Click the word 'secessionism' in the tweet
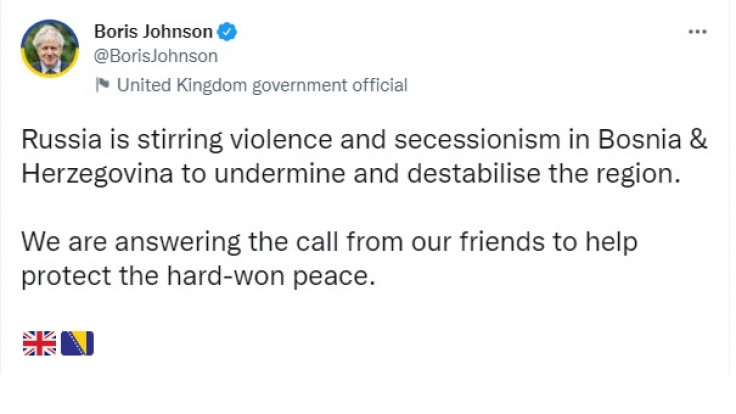The width and height of the screenshot is (736, 414). click(x=477, y=139)
